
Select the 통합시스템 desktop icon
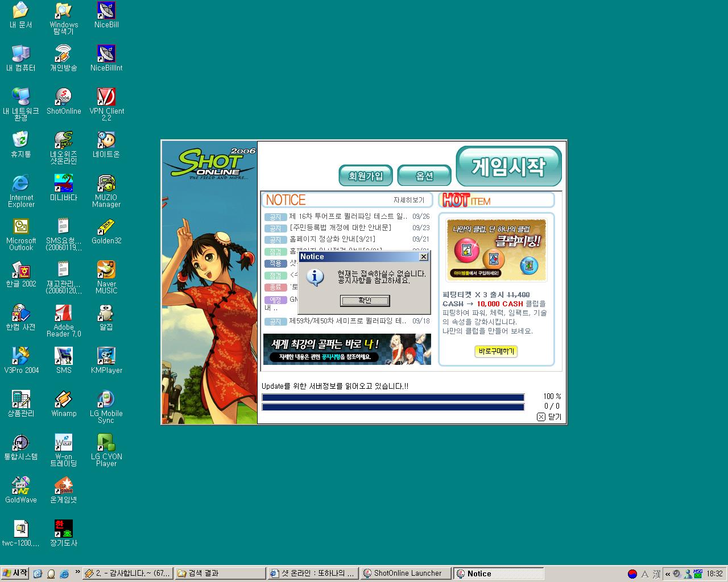coord(21,447)
